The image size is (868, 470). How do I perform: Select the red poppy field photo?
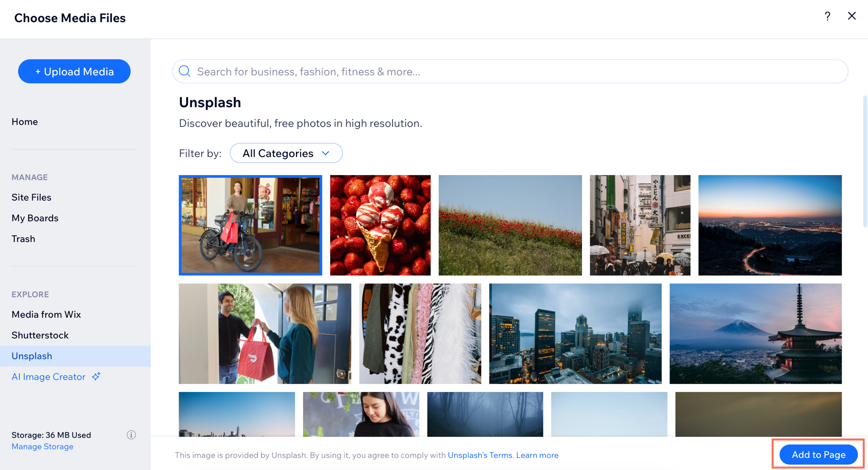510,225
